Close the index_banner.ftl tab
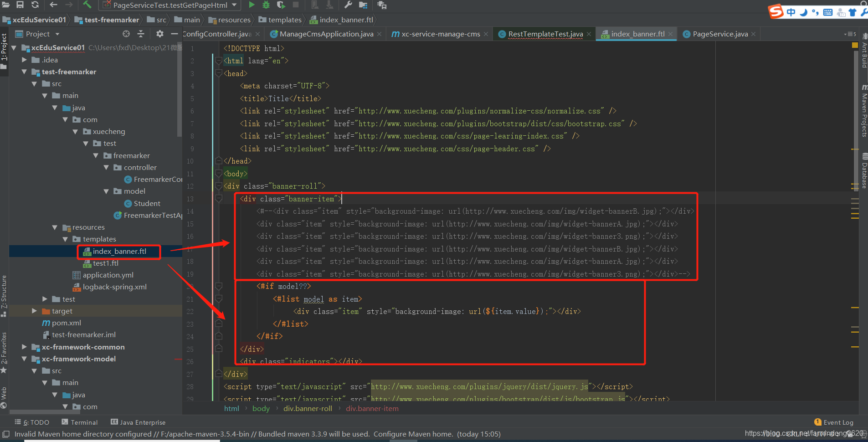This screenshot has width=868, height=442. (670, 34)
